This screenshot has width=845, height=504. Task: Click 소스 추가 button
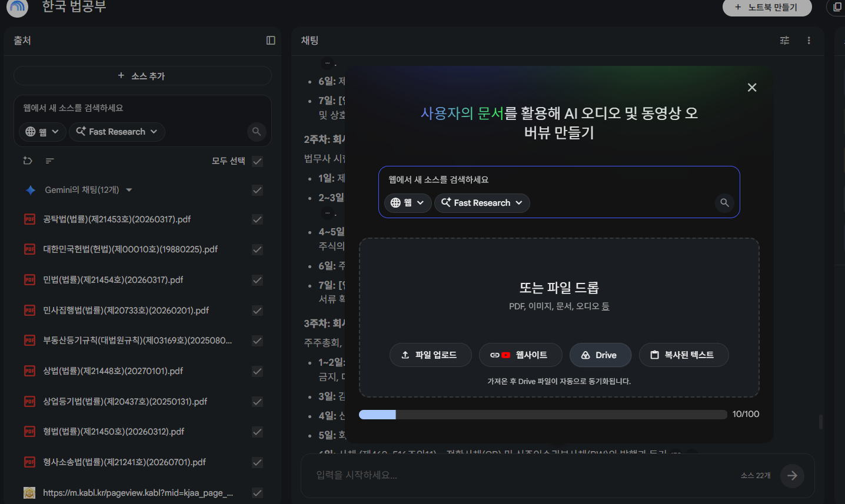point(142,76)
